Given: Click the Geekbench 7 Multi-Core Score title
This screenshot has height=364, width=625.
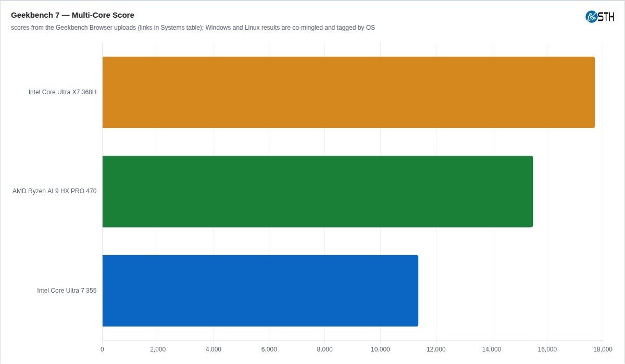Looking at the screenshot, I should [72, 15].
